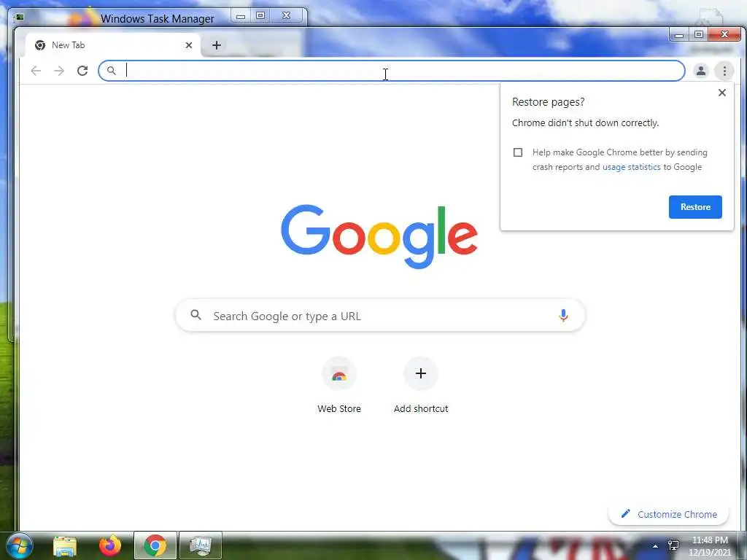The width and height of the screenshot is (747, 560).
Task: Open the Chrome profile avatar
Action: click(701, 71)
